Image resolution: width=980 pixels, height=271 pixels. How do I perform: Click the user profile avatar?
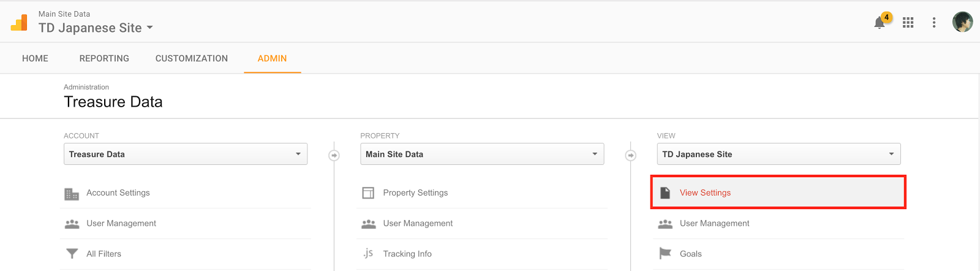[962, 22]
